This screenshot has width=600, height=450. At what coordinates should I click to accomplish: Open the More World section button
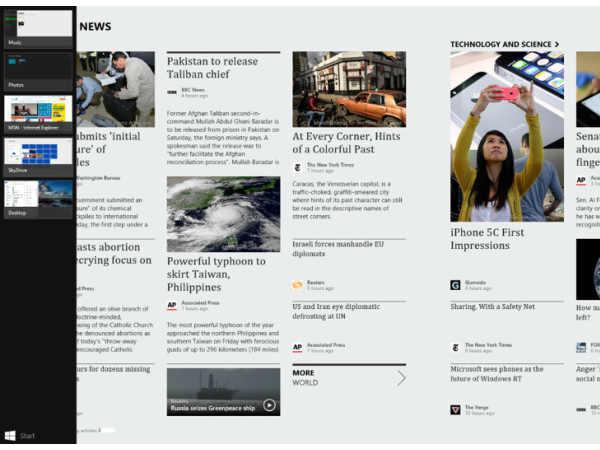coord(349,377)
